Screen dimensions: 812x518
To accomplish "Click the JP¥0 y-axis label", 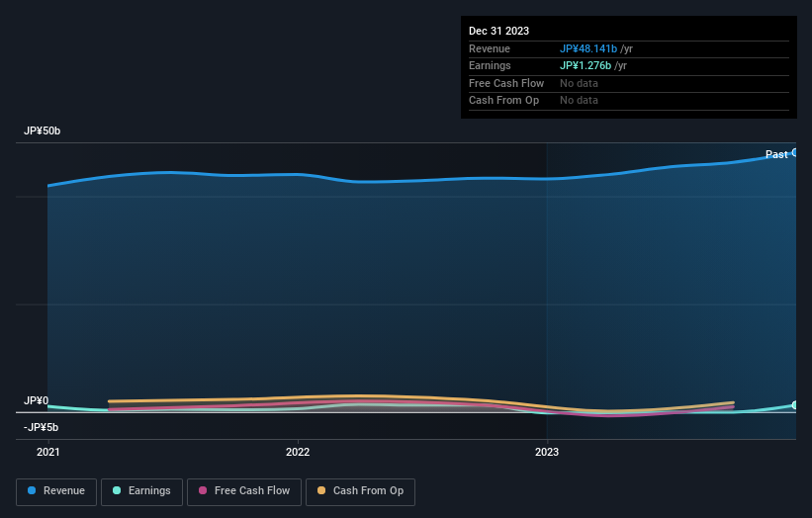I will tap(36, 400).
